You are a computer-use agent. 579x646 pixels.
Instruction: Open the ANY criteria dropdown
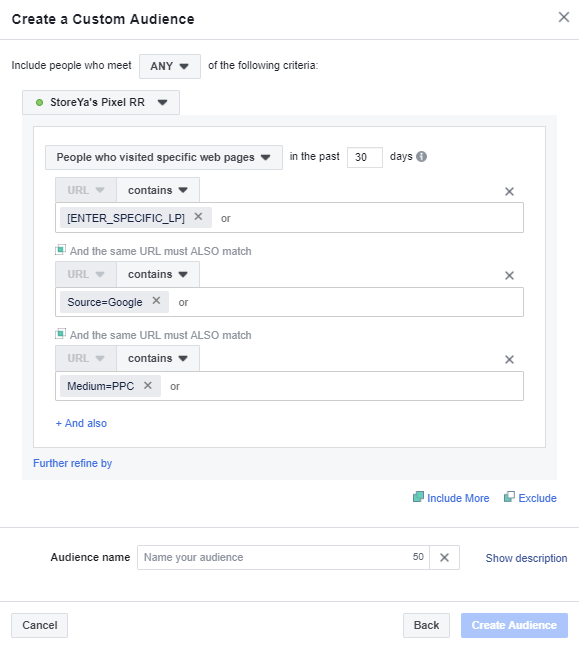(x=170, y=66)
